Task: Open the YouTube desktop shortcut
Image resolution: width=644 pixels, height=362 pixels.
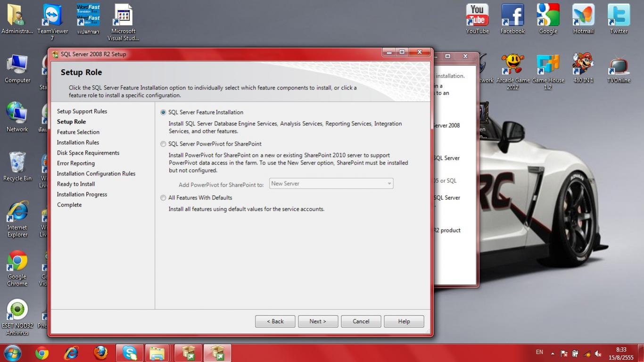Action: pyautogui.click(x=477, y=19)
